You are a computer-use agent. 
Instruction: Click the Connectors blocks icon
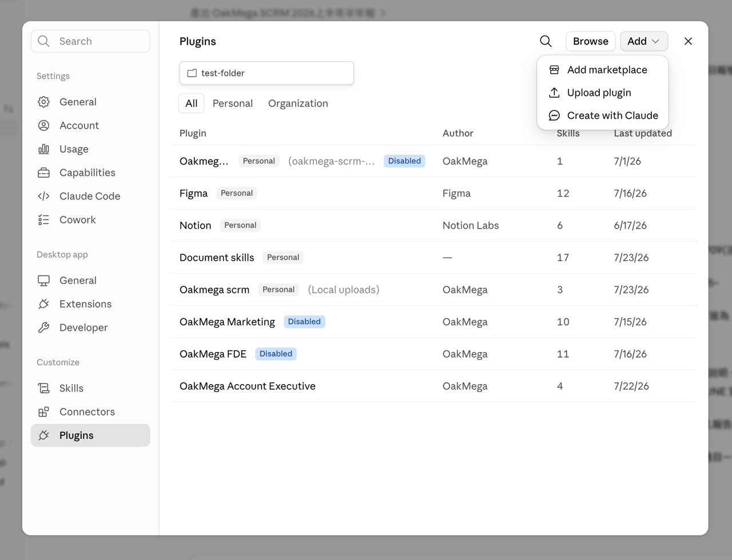point(43,411)
